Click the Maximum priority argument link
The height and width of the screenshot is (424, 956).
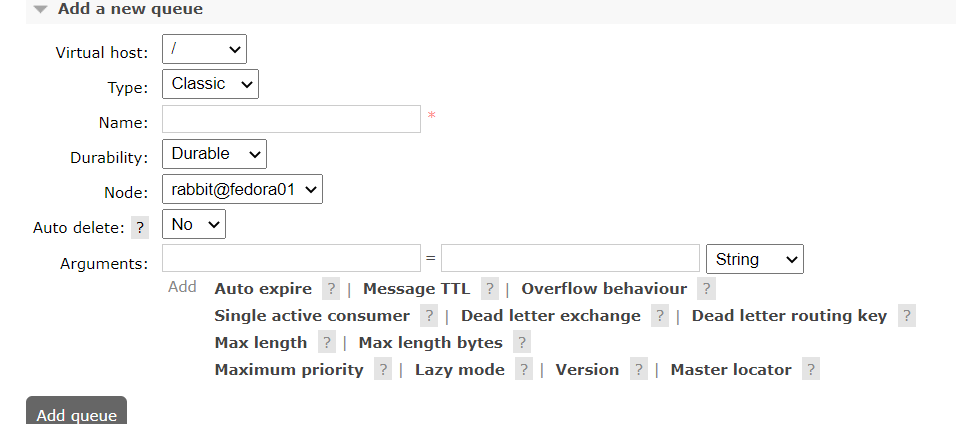pos(289,370)
